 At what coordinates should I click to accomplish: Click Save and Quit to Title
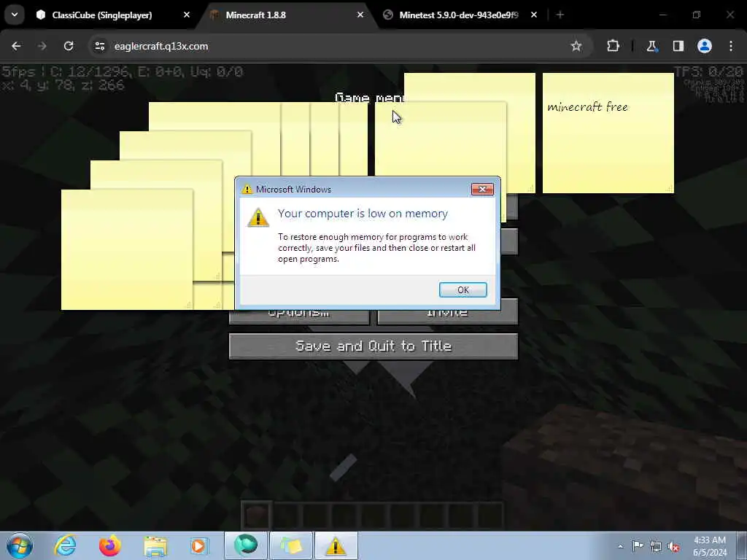(373, 346)
